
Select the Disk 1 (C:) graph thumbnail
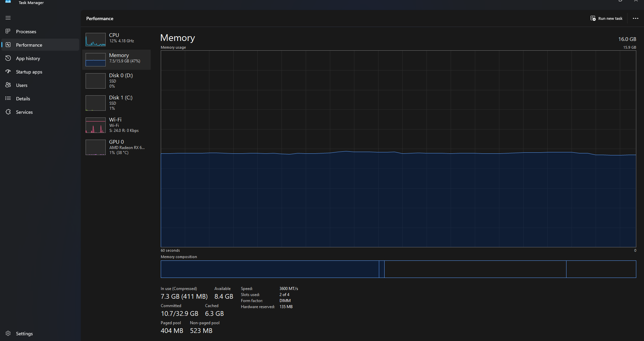[96, 103]
